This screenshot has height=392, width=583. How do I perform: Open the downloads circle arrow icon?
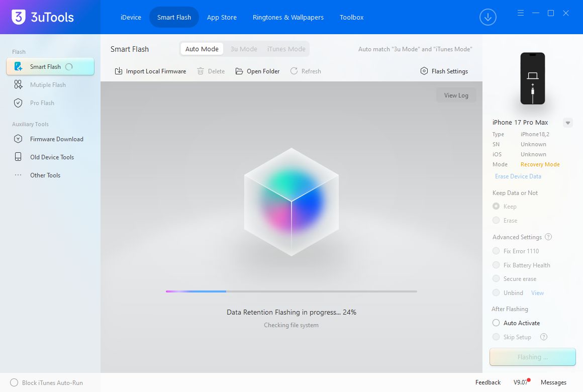tap(488, 17)
